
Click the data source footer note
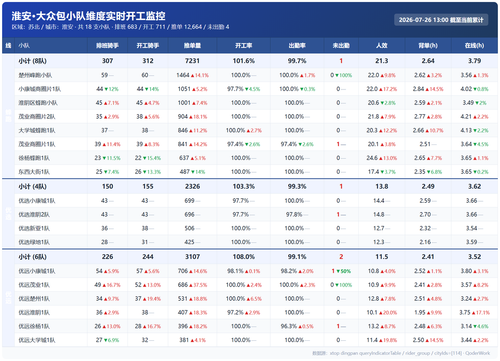(x=401, y=353)
